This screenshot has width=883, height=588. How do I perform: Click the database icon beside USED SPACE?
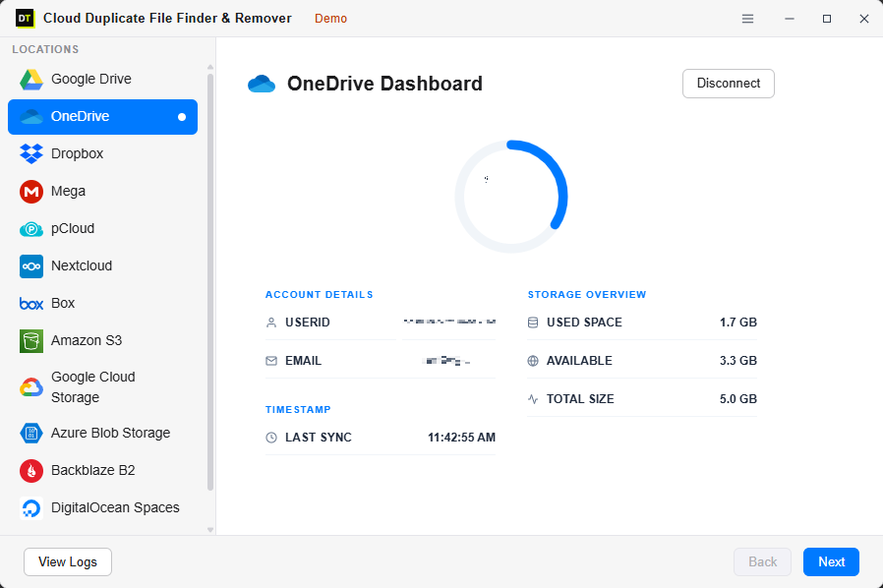tap(533, 323)
